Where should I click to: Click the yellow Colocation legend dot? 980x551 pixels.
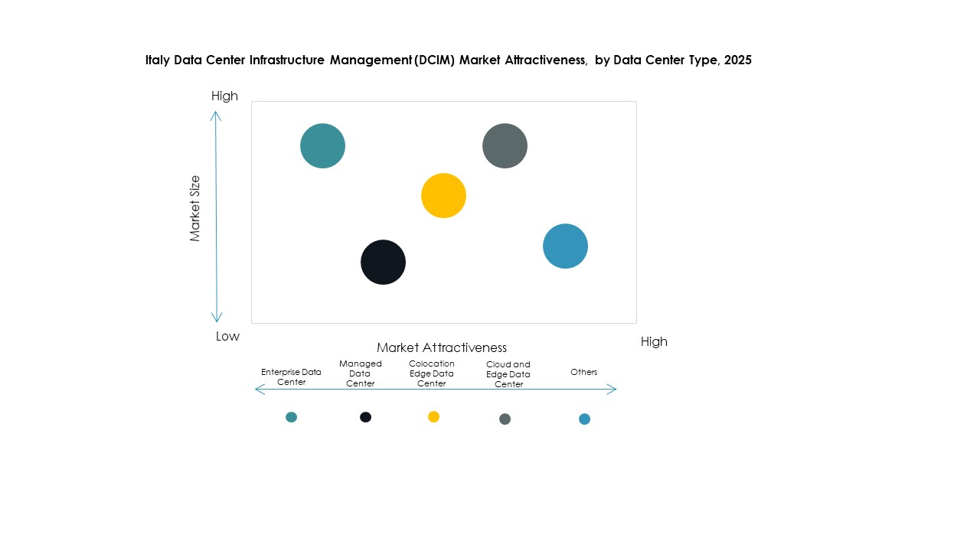(434, 416)
